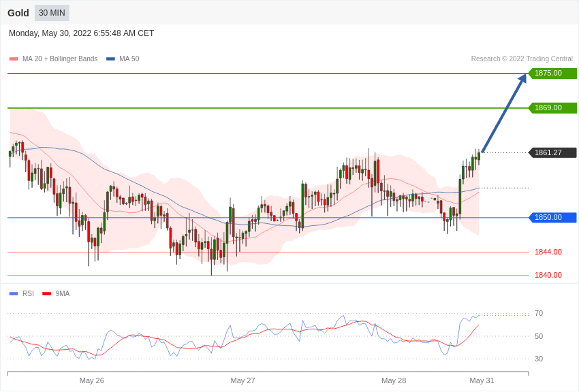
Task: Click the May 26 date axis label
Action: 91,380
